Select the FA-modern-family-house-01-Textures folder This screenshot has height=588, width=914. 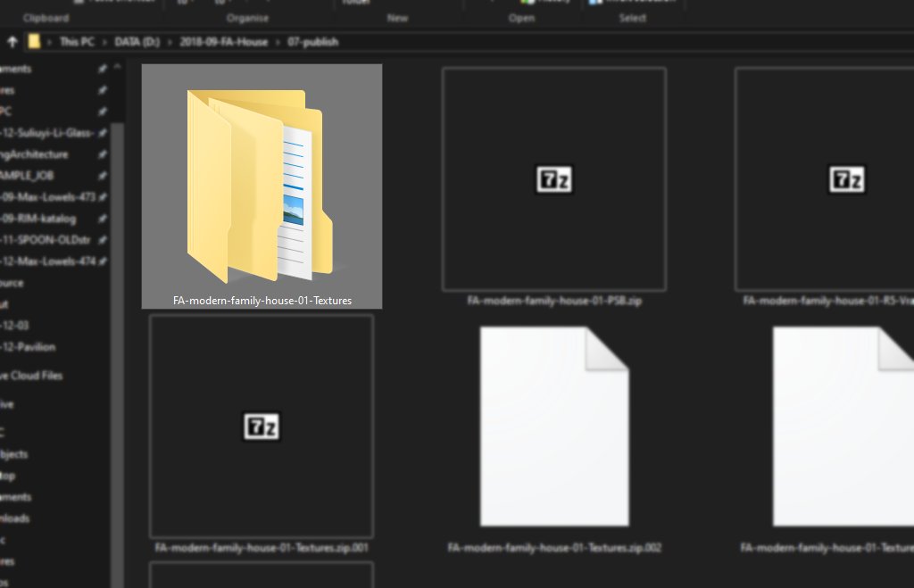pyautogui.click(x=262, y=186)
